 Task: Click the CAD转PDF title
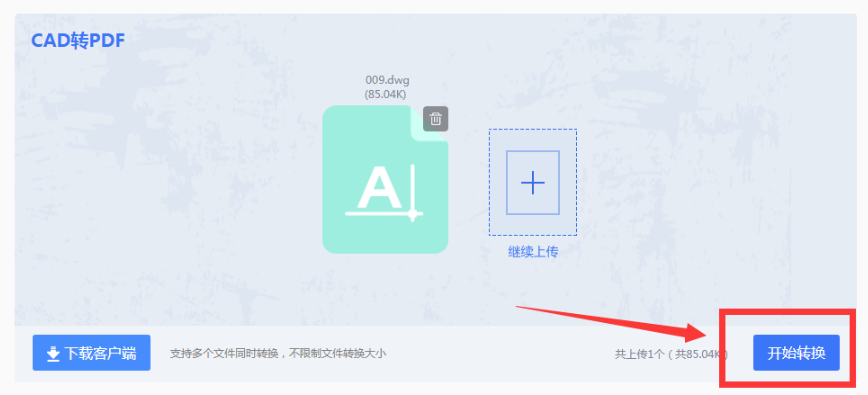coord(78,40)
